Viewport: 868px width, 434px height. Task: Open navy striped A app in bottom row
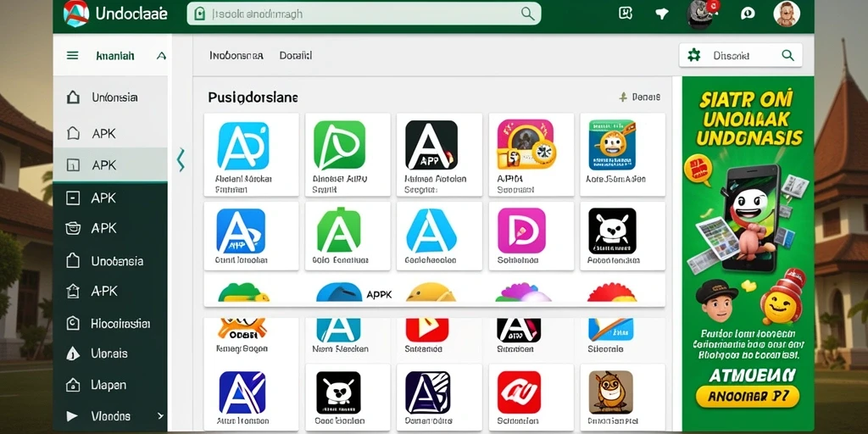coord(427,392)
